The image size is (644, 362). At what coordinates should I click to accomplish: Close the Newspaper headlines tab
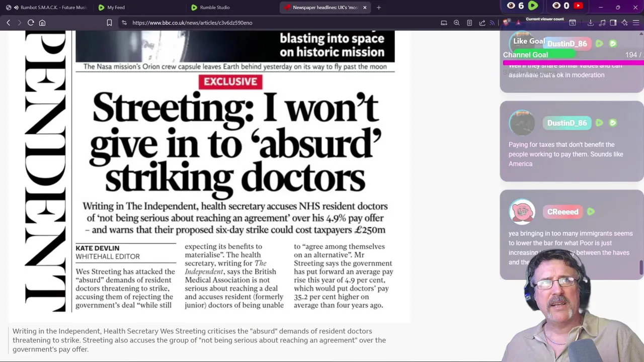point(365,8)
